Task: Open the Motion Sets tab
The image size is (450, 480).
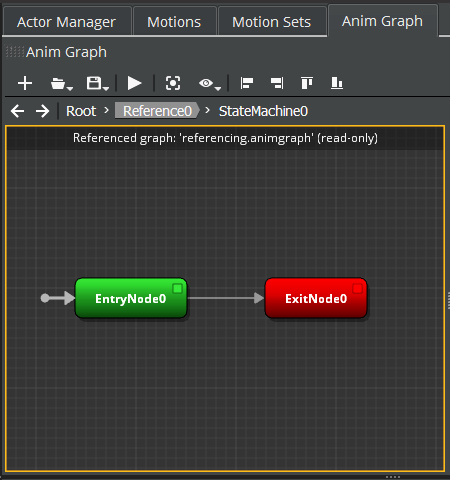Action: (272, 22)
